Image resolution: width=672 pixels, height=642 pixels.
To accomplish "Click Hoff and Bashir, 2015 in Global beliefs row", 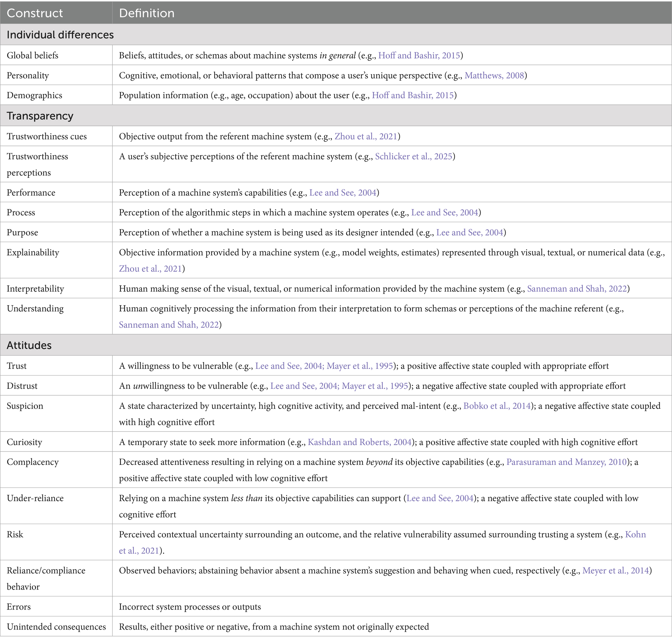I will [x=419, y=56].
